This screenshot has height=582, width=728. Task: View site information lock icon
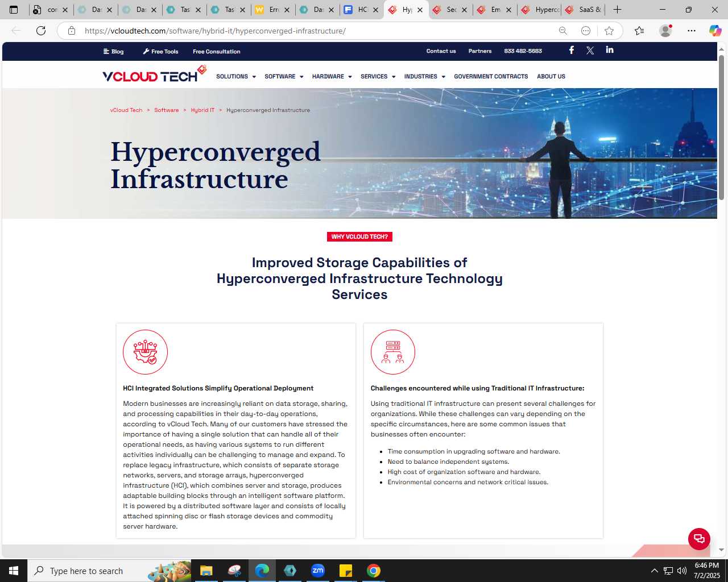click(x=72, y=31)
